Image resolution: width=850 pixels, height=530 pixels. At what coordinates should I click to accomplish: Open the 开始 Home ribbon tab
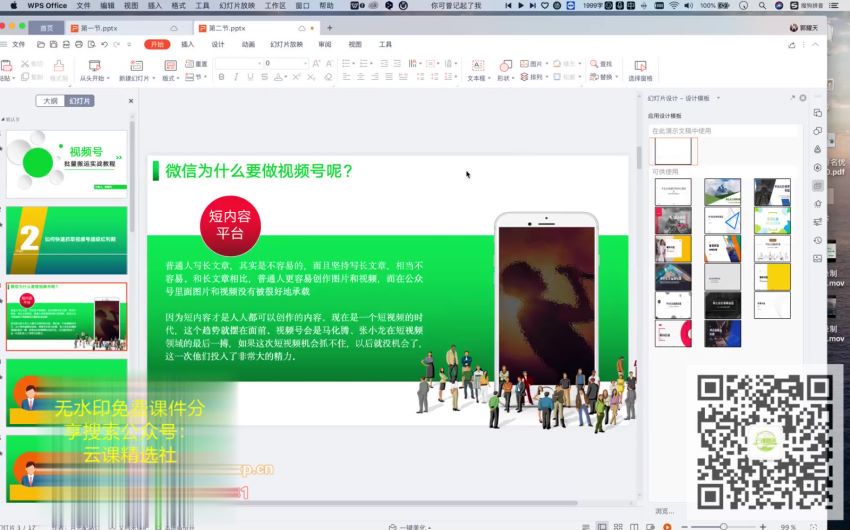pyautogui.click(x=157, y=44)
